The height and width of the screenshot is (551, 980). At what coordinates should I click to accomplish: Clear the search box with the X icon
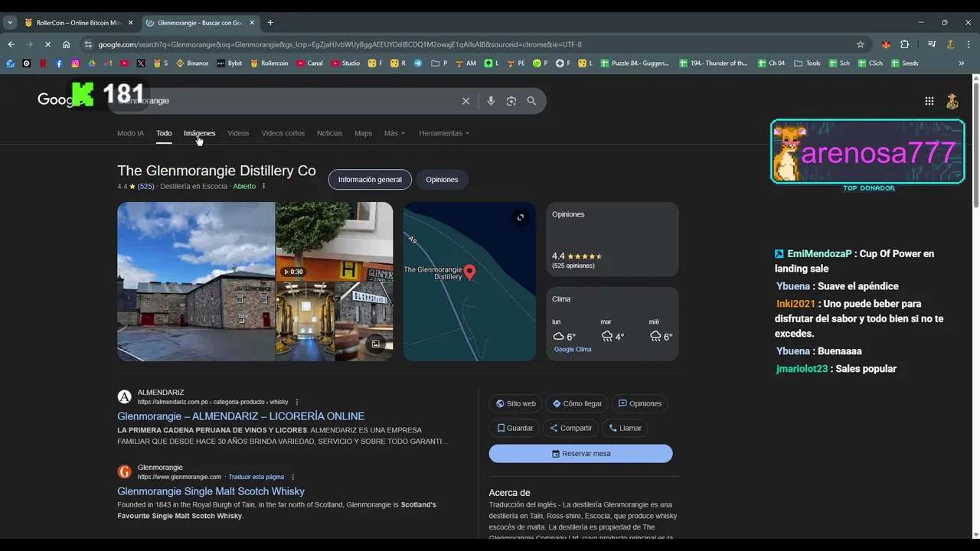465,101
